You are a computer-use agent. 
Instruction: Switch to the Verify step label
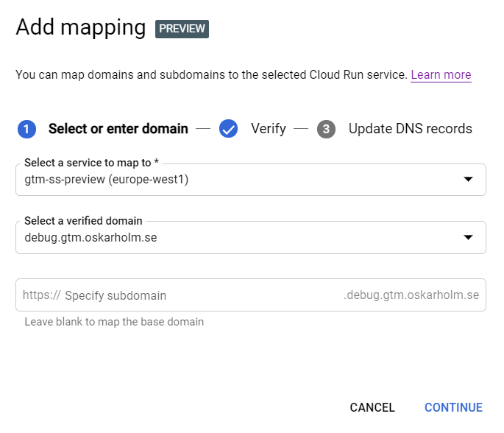(x=268, y=129)
